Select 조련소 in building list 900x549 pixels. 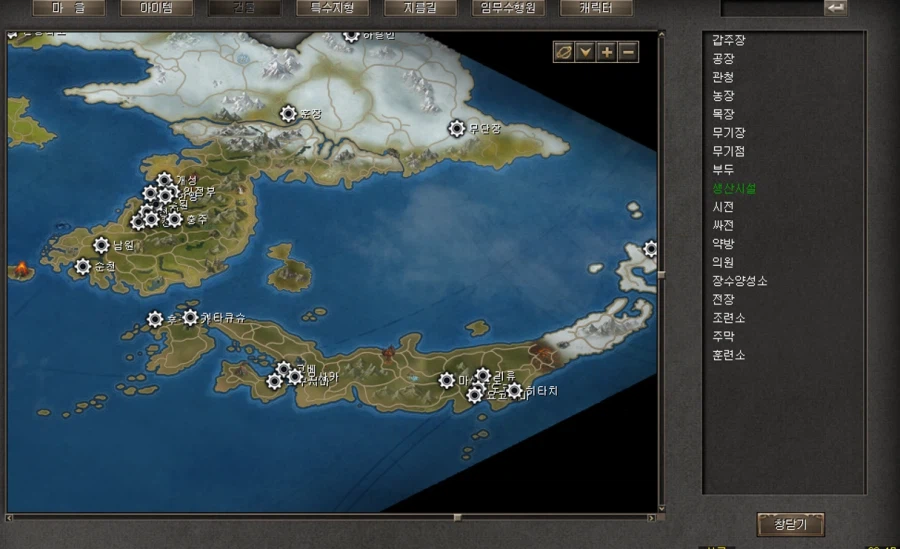click(729, 318)
